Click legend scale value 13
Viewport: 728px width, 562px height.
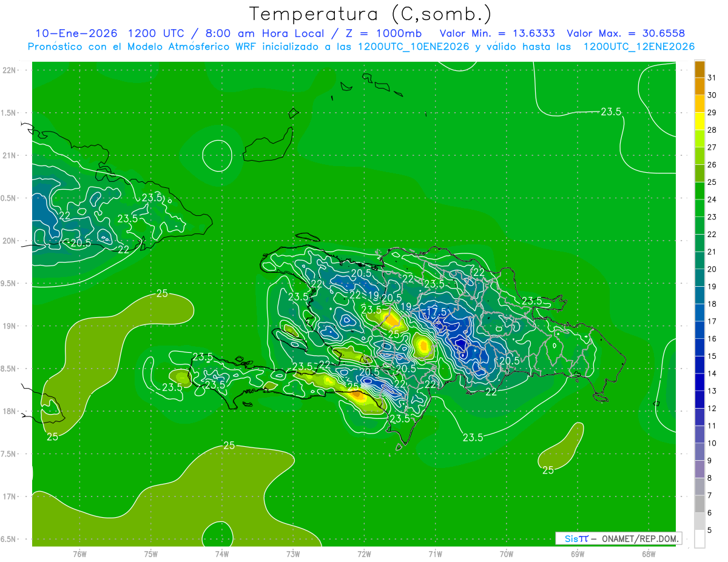pyautogui.click(x=712, y=391)
